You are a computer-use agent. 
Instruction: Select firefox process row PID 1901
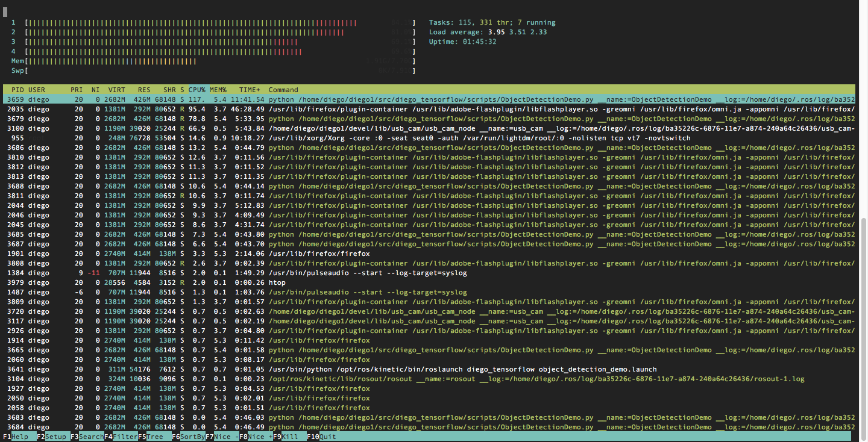tap(429, 254)
